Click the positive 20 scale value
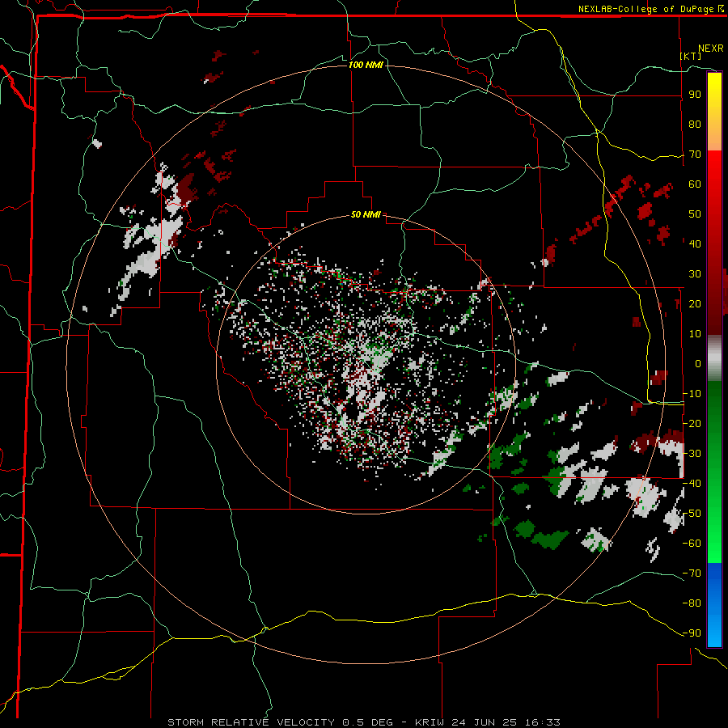The height and width of the screenshot is (728, 728). click(x=695, y=303)
